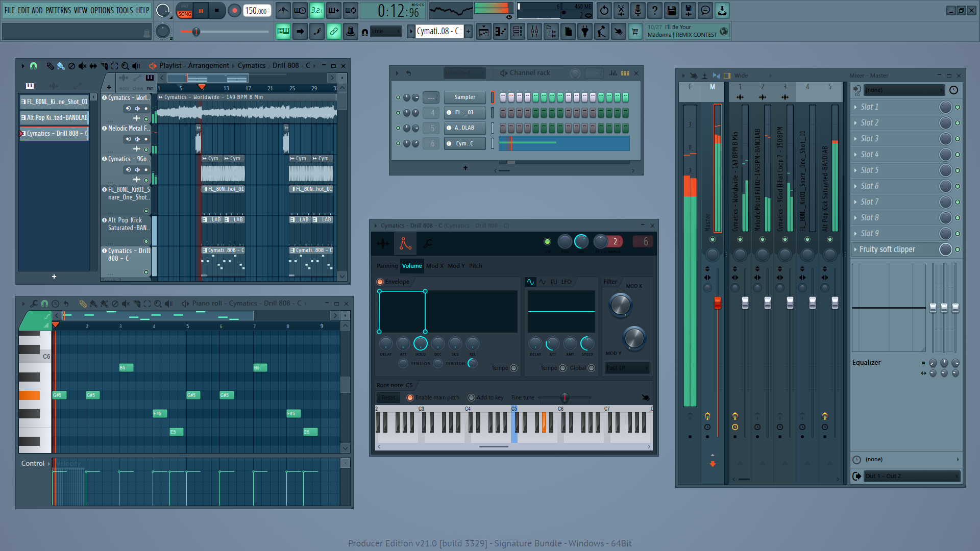Open the PATTERNS menu

[x=58, y=10]
